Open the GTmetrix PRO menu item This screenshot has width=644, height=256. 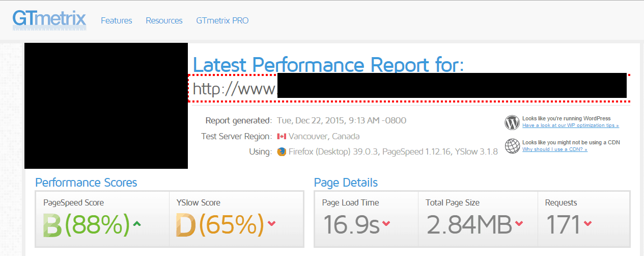tap(222, 20)
